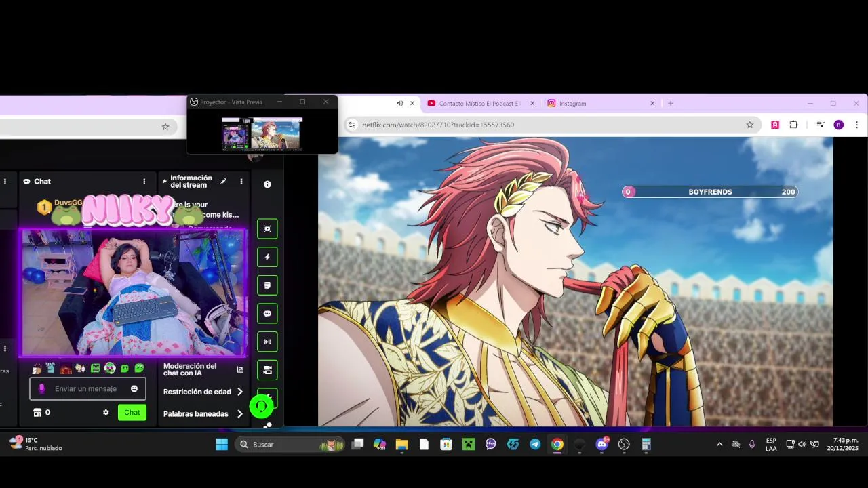The image size is (868, 488).
Task: Open Telegram from the taskbar
Action: tap(535, 445)
